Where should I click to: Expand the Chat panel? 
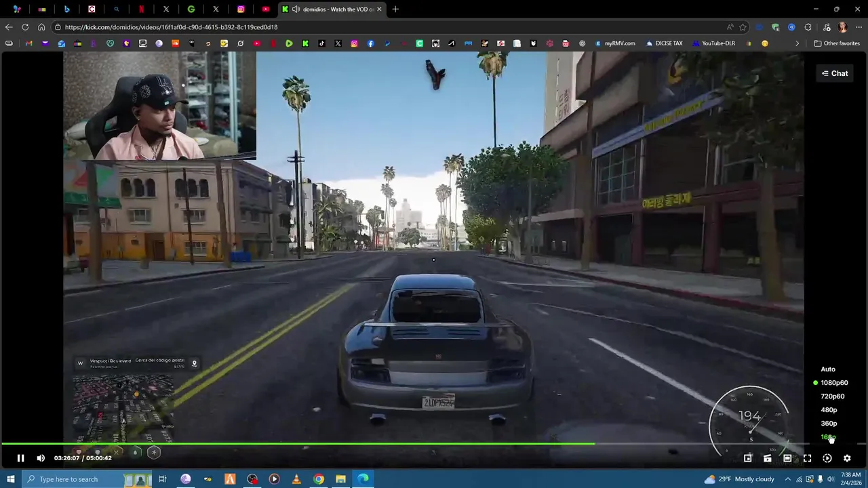[x=835, y=73]
